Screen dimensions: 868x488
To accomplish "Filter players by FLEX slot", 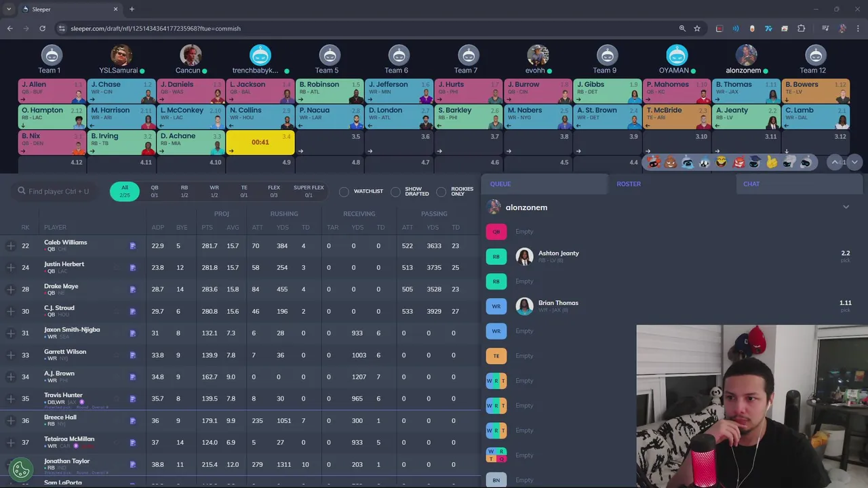I will [274, 191].
